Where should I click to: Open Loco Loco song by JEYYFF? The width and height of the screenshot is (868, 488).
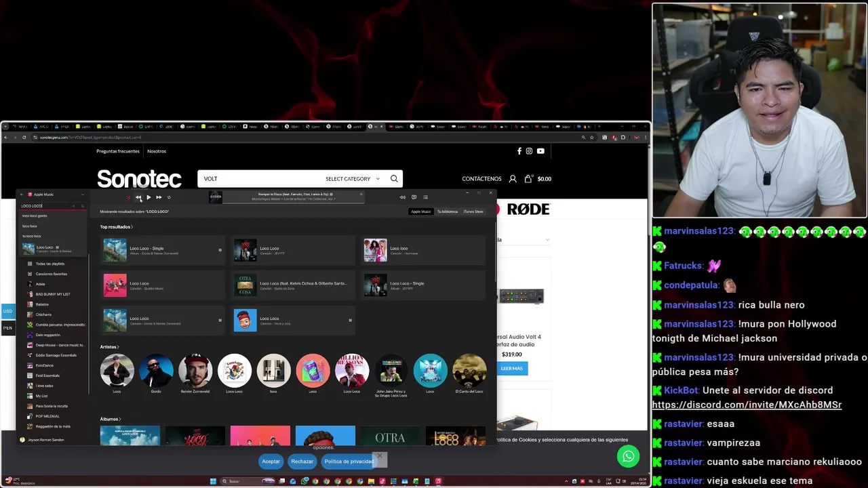click(292, 250)
